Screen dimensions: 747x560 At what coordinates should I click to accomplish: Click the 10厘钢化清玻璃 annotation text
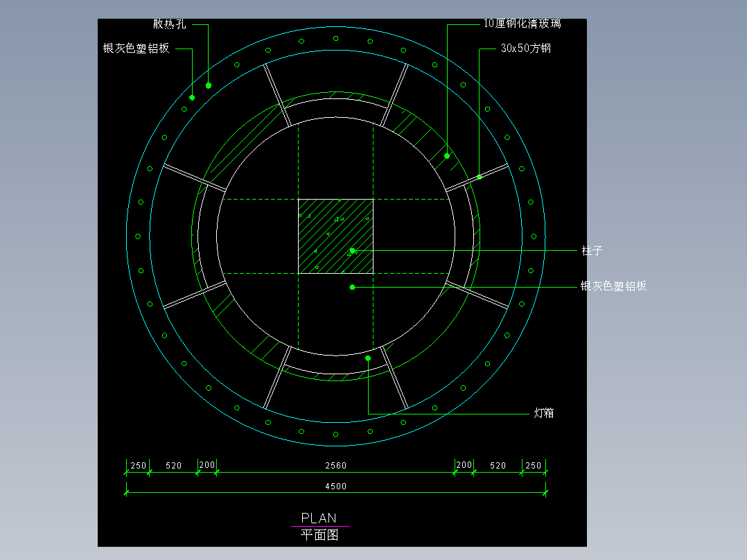[x=522, y=24]
